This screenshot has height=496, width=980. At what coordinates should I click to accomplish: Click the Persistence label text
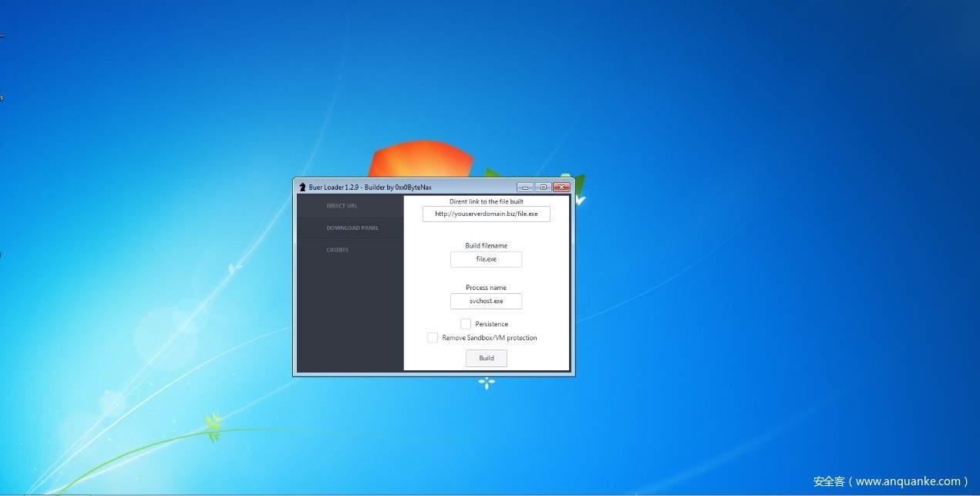[491, 324]
